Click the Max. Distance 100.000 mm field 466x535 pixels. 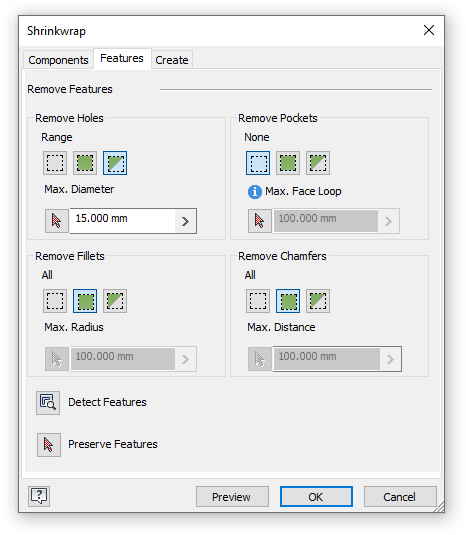(326, 359)
